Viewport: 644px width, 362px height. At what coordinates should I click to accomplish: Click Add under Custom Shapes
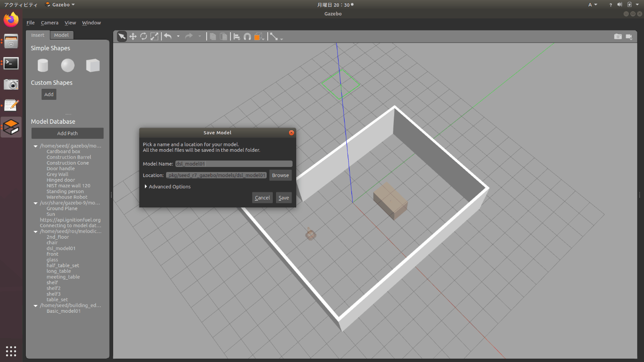(x=49, y=94)
